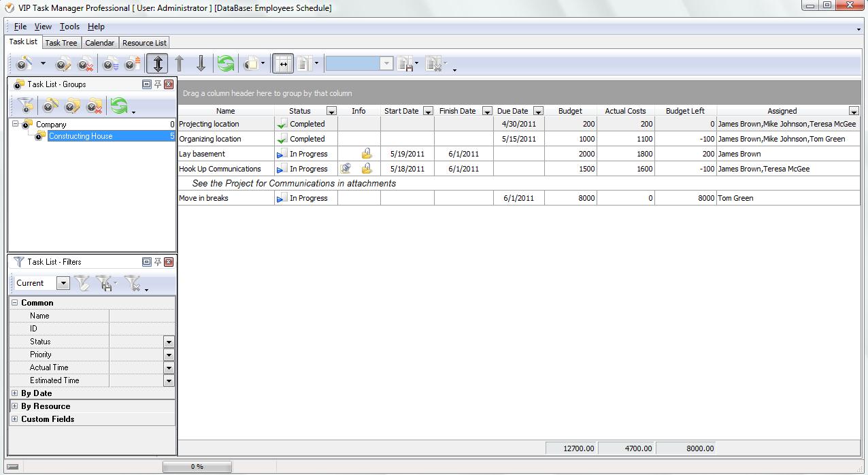Click the Move Task Up arrow icon

click(x=180, y=64)
